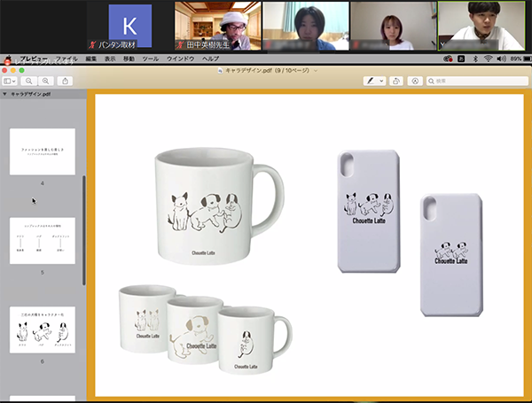Viewport: 532px width, 403px height.
Task: Open the title dropdown next to キャラデザイン.pdf
Action: click(x=315, y=70)
